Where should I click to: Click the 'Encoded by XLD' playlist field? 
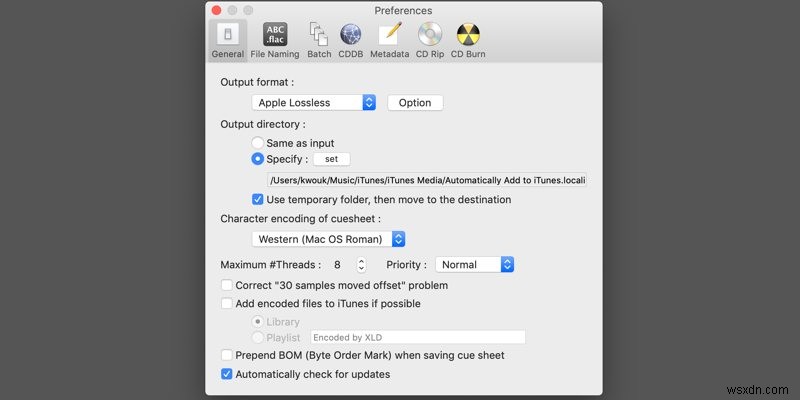[x=418, y=337]
